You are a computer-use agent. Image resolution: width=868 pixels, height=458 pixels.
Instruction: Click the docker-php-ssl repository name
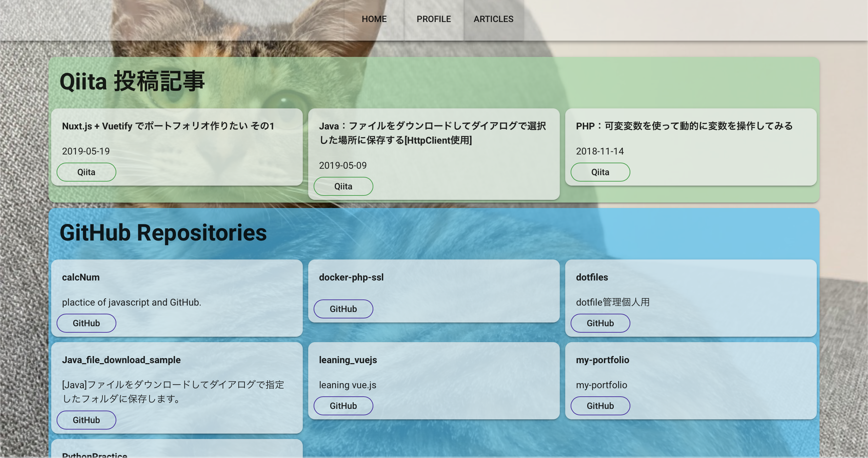pos(351,277)
